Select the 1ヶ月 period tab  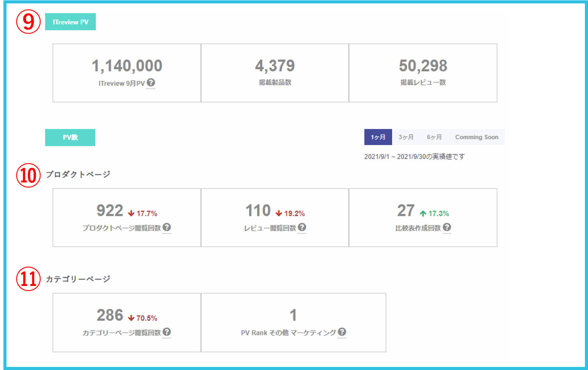click(378, 137)
